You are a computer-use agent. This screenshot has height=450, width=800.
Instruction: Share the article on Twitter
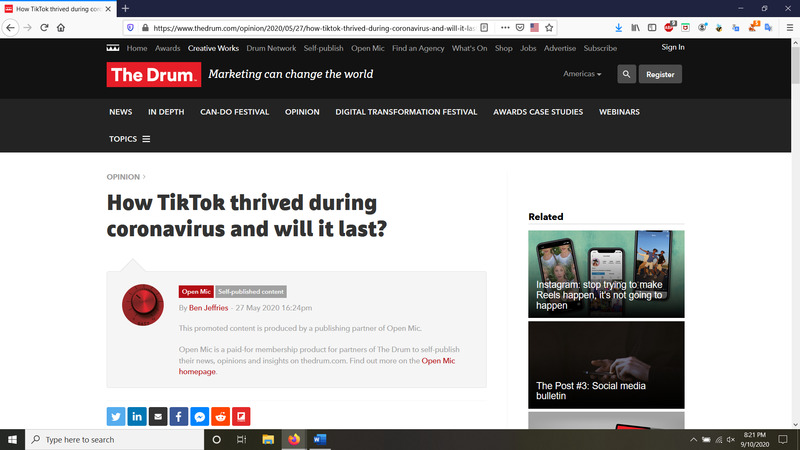click(x=116, y=416)
